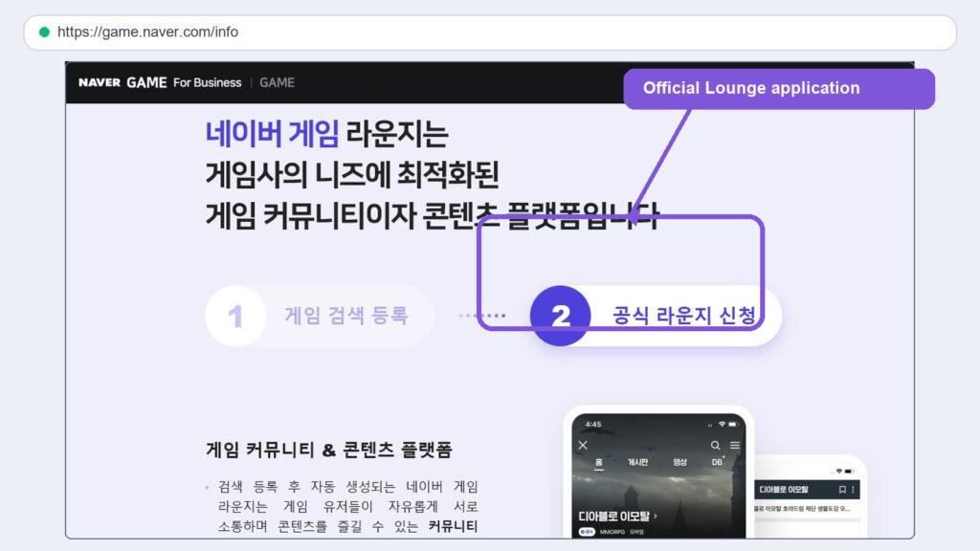980x551 pixels.
Task: Open the kebab menu in second phone mockup
Action: [853, 490]
